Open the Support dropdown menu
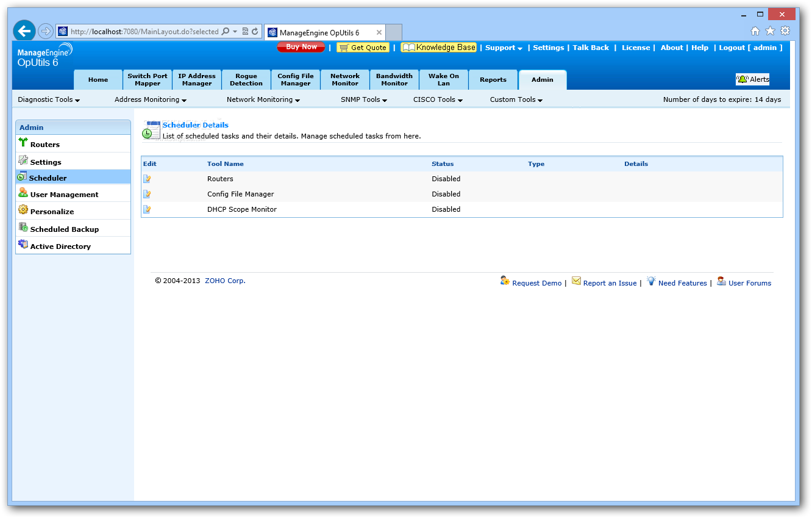Image resolution: width=812 pixels, height=518 pixels. pos(504,48)
